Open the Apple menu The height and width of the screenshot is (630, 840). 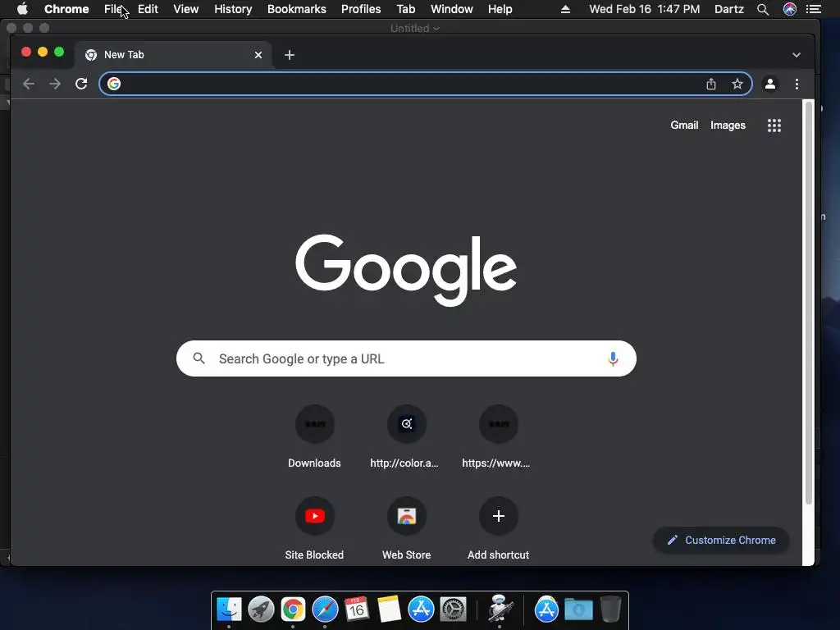coord(22,9)
